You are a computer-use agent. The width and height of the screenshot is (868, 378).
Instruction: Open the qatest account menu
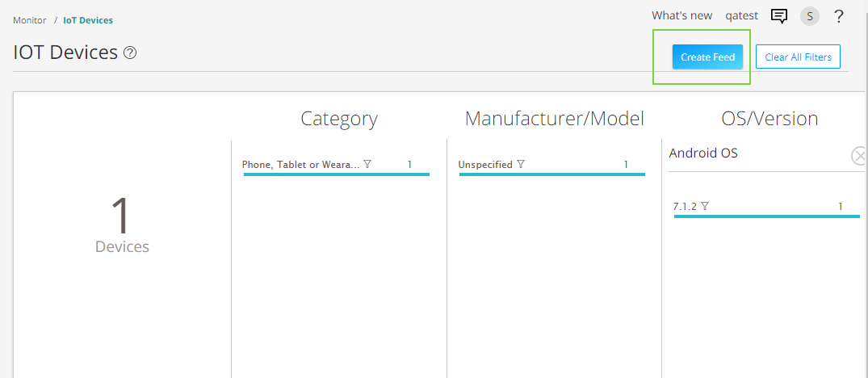click(x=742, y=15)
